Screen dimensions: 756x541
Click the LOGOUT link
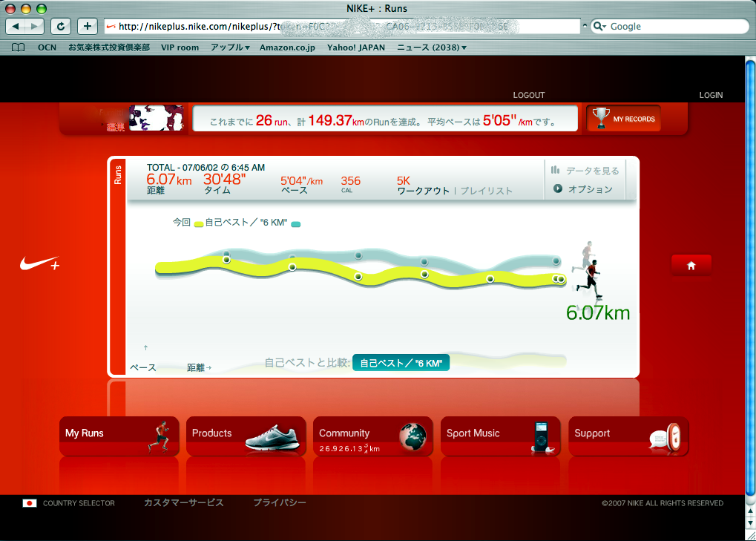529,95
